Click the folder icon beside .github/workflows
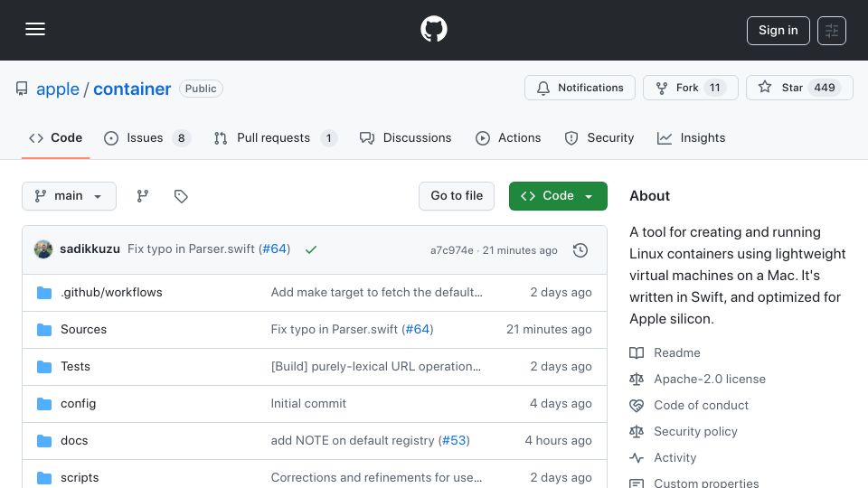Screen dimensions: 868x488 coord(44,293)
